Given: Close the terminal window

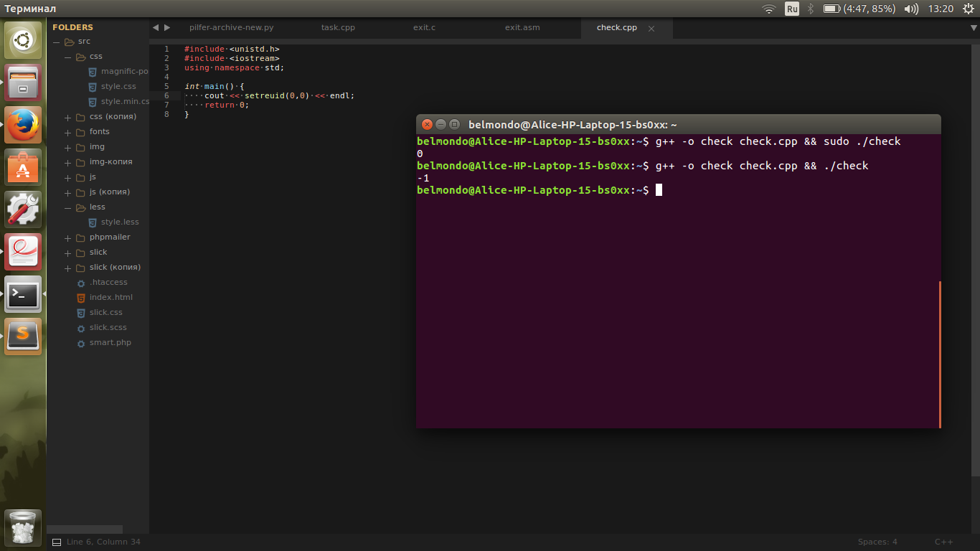Looking at the screenshot, I should pos(427,124).
